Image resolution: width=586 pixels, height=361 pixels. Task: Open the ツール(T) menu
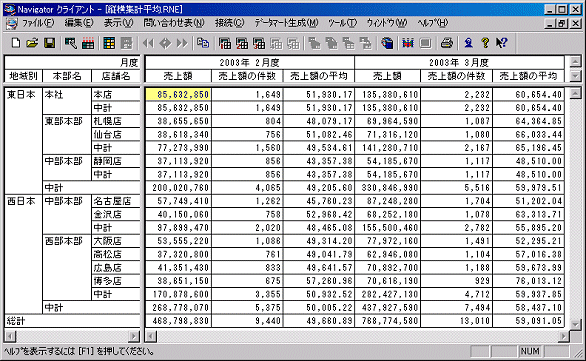[342, 23]
